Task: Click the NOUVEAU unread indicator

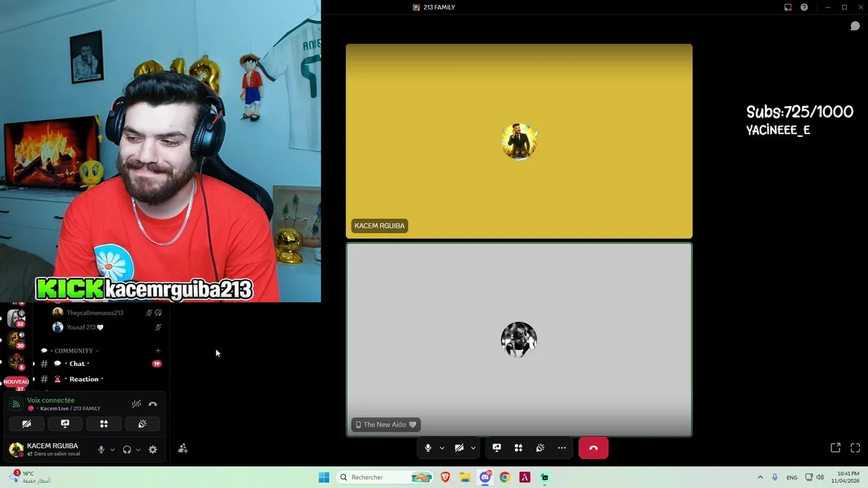Action: click(x=16, y=382)
